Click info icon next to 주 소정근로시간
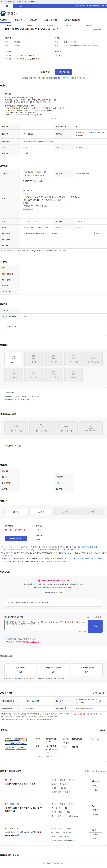 click(35, 181)
